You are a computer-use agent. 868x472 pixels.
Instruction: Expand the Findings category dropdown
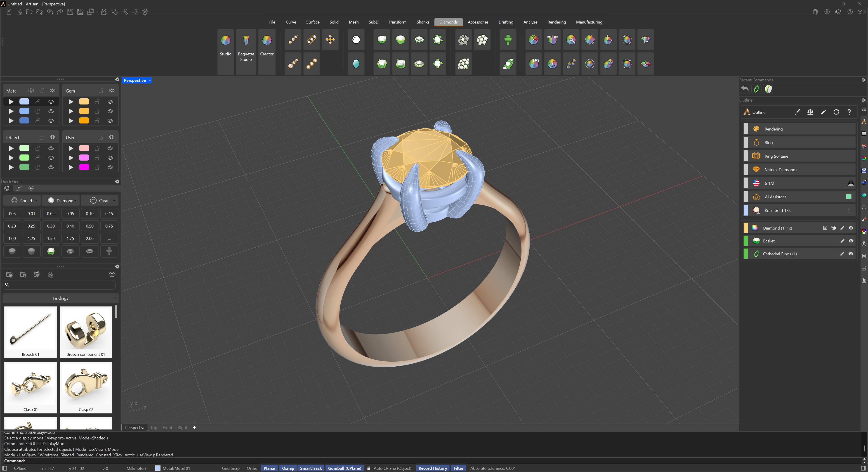61,298
